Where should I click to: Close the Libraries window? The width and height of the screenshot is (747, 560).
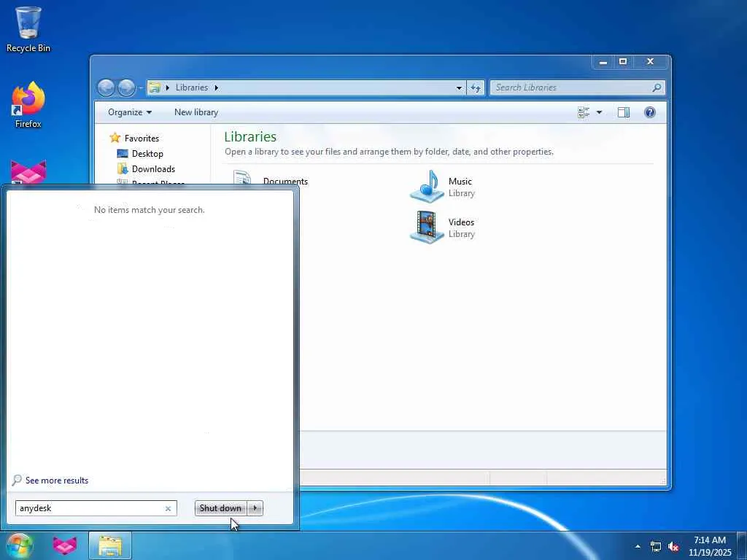650,62
